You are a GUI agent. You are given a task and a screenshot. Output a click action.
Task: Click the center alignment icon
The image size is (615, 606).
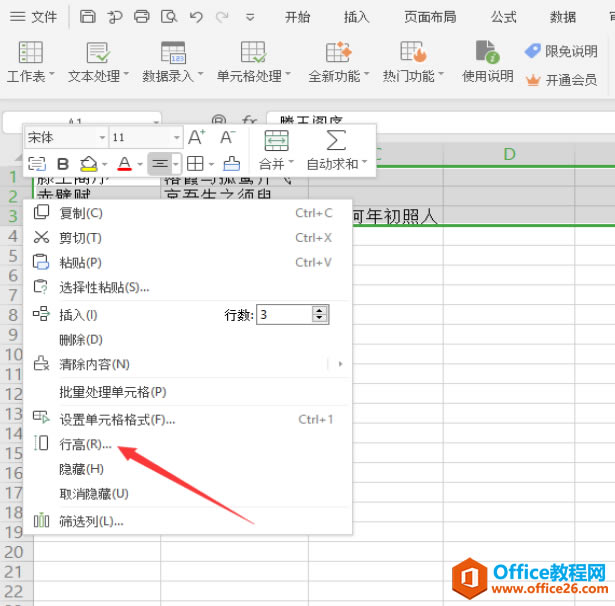160,164
